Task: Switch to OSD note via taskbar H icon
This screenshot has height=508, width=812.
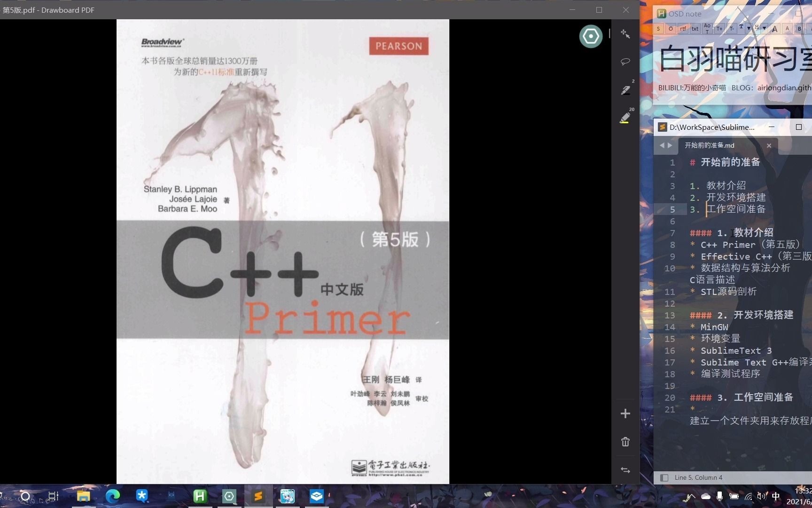Action: (x=200, y=496)
